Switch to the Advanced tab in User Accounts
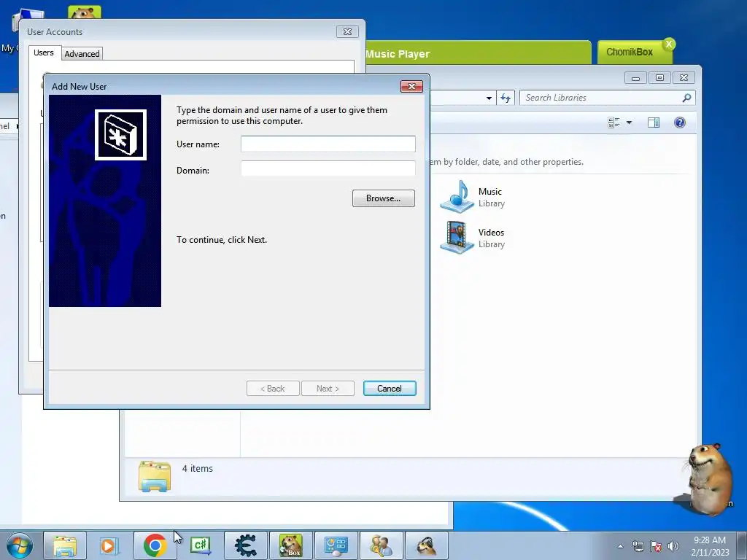 point(82,54)
